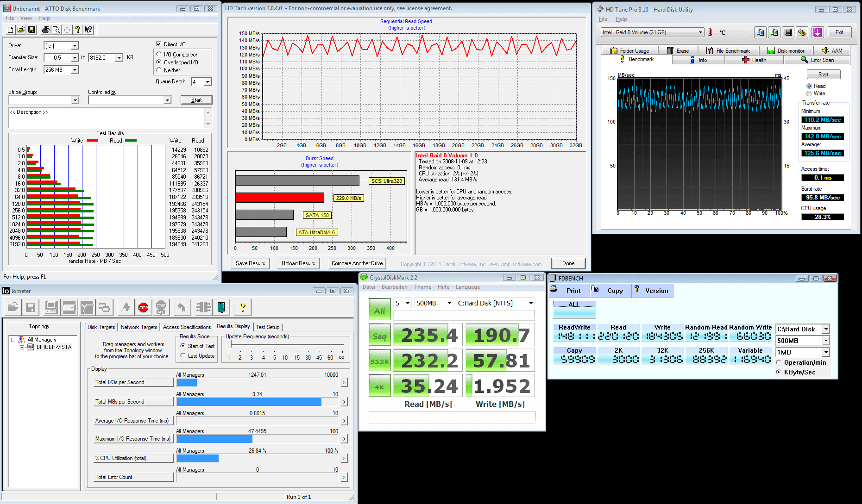Click Print Preview icon in ATTO toolbar
862x504 pixels.
coord(56,30)
